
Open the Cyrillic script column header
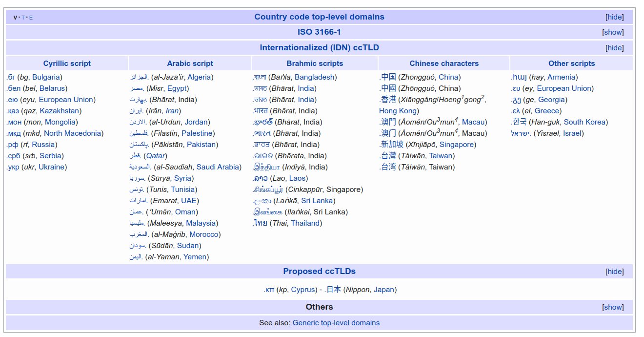[x=67, y=63]
